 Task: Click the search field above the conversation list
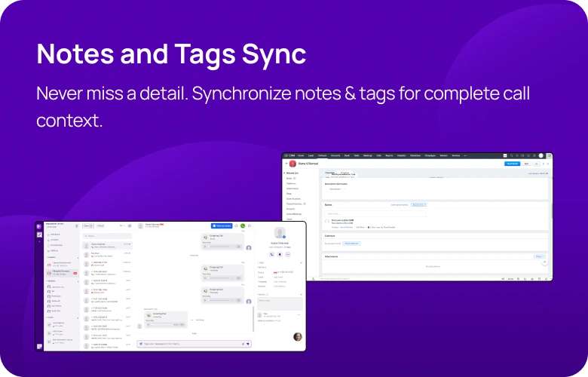[107, 236]
